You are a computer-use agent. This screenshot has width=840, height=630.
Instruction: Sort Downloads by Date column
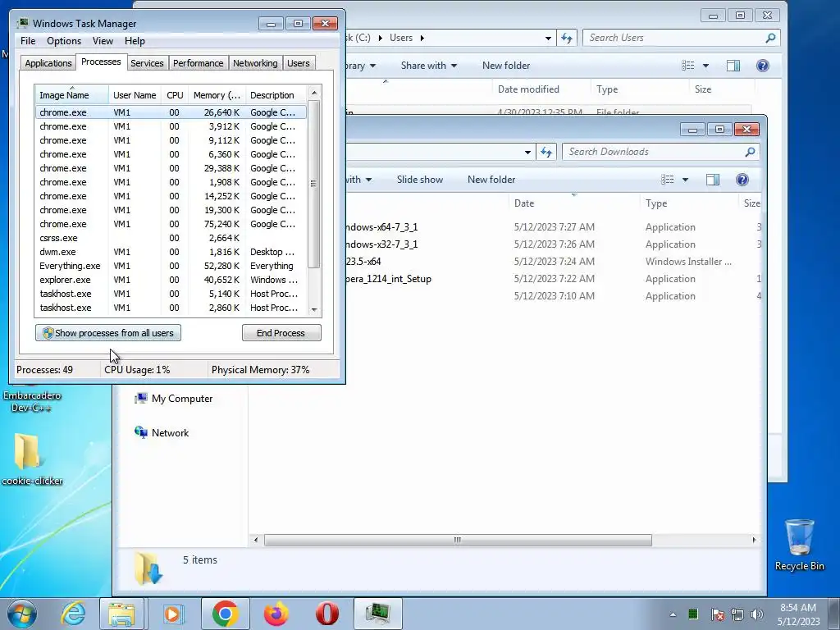point(573,203)
